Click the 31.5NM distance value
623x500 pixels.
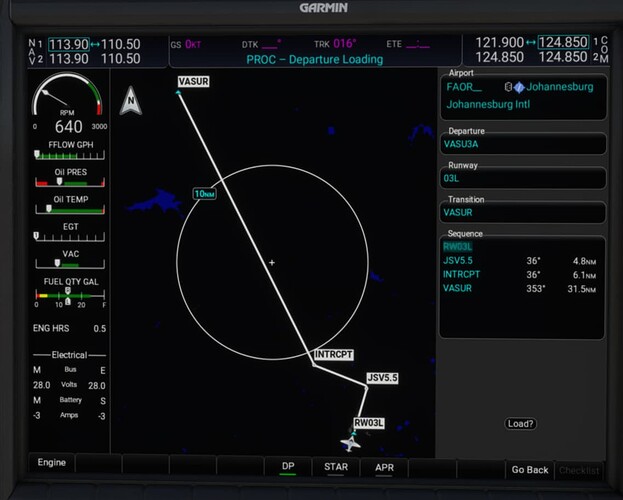coord(582,289)
